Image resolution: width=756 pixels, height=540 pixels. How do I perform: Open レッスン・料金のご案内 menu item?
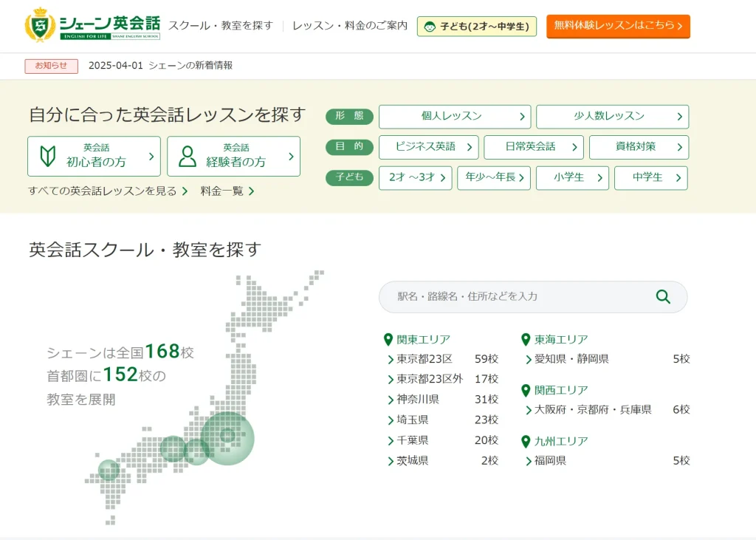click(349, 26)
